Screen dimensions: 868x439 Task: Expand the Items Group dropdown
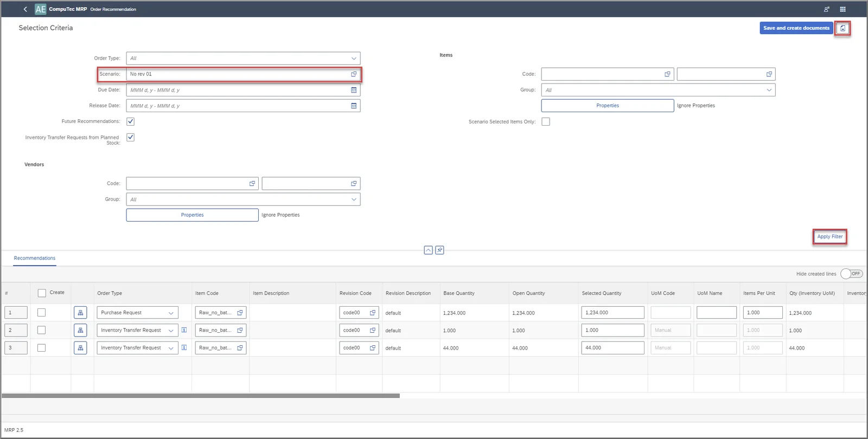[769, 90]
